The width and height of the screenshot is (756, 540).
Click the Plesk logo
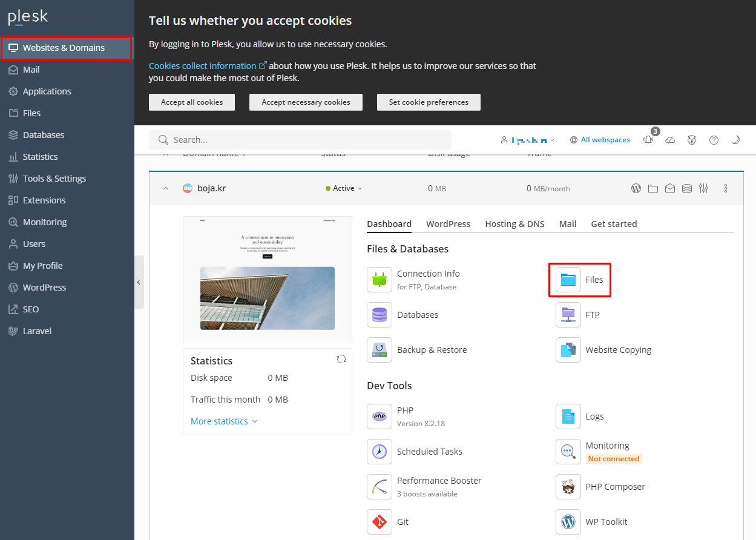[28, 17]
